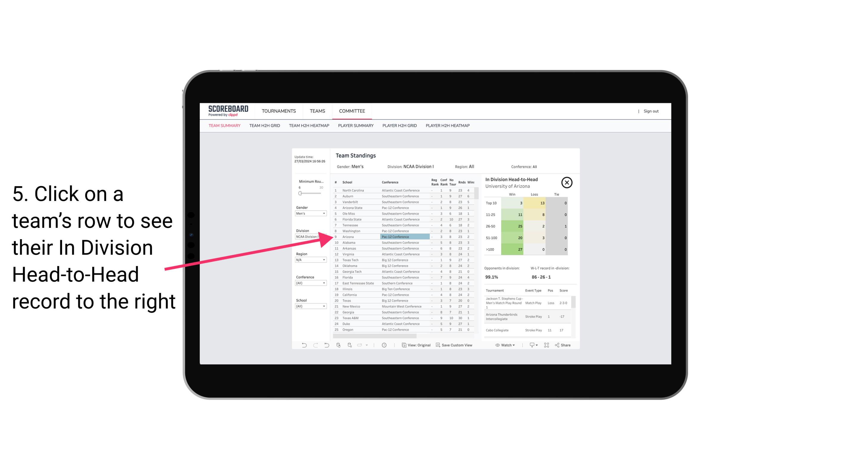
Task: Click the clock/update history icon
Action: 384,345
